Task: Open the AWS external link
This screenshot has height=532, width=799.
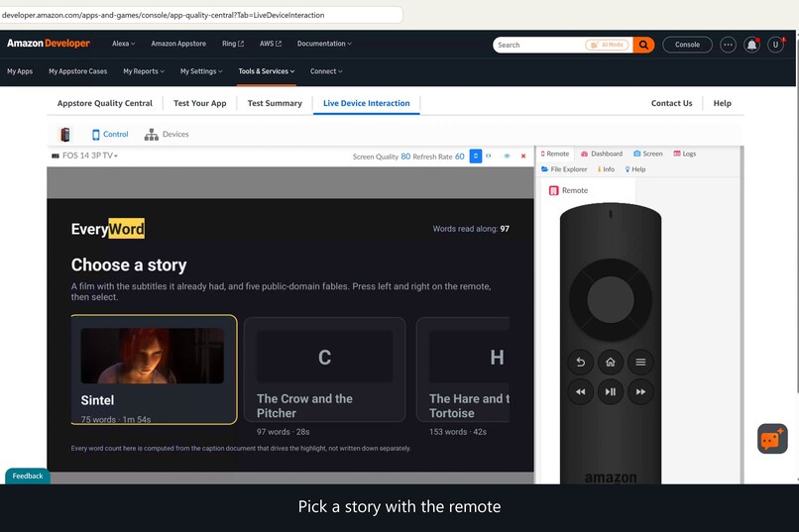Action: click(x=271, y=44)
